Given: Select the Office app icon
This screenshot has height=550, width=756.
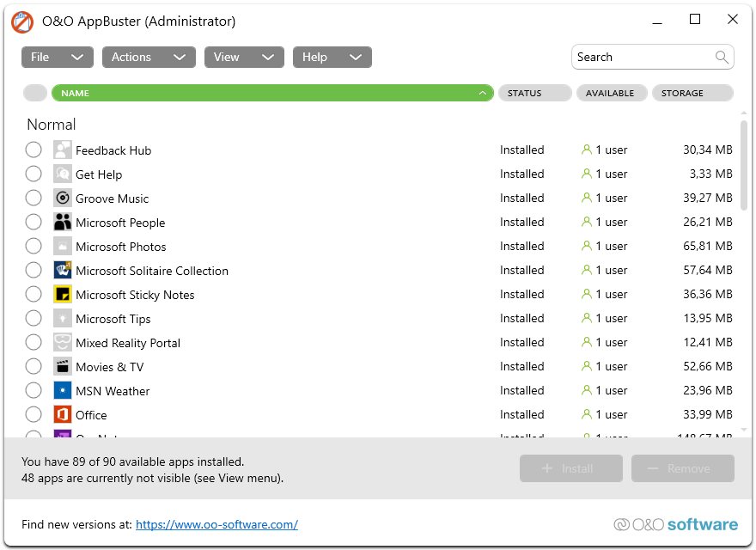Looking at the screenshot, I should [62, 414].
